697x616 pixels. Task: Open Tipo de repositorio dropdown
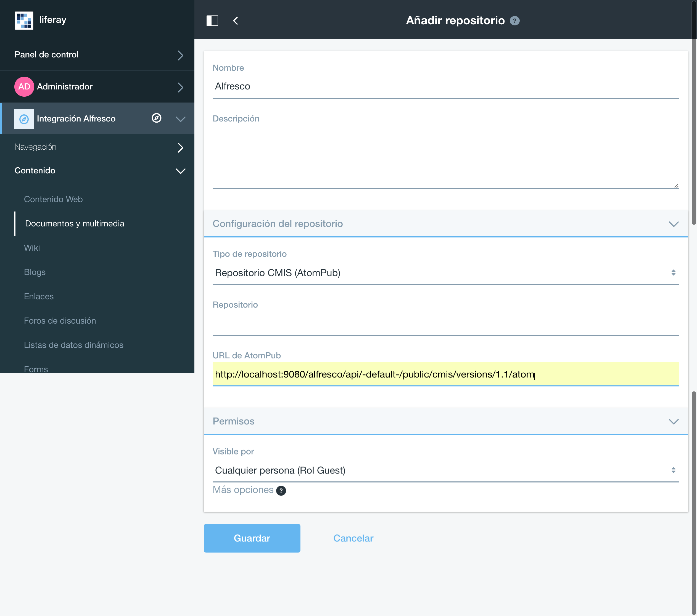(x=445, y=273)
